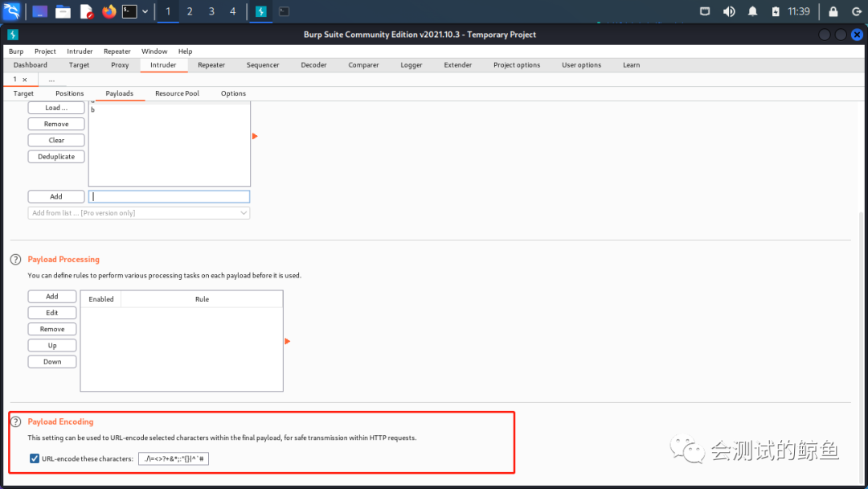868x489 pixels.
Task: Switch to the main Target tab
Action: [x=79, y=65]
